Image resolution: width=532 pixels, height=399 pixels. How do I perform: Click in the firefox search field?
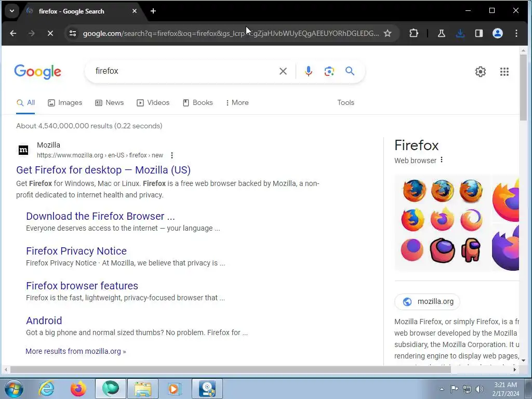[x=183, y=71]
